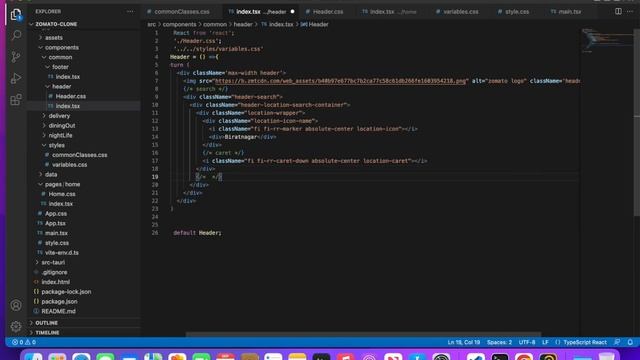
Task: Open Manage settings gear
Action: (x=16, y=326)
